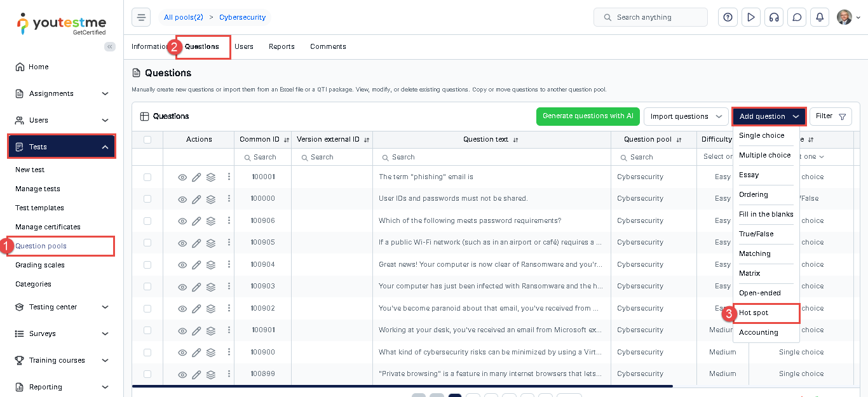
Task: Select the checkbox for question 100905
Action: click(x=147, y=243)
